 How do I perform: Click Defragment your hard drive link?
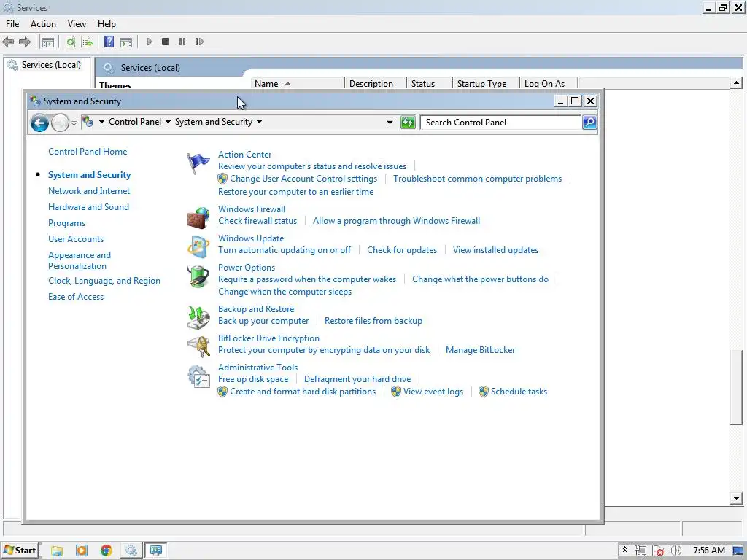357,379
